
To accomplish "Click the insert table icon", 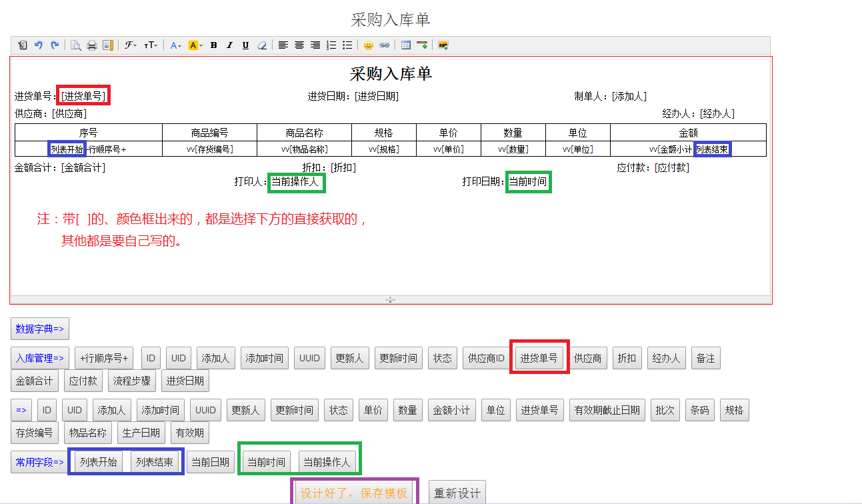I will (x=406, y=45).
